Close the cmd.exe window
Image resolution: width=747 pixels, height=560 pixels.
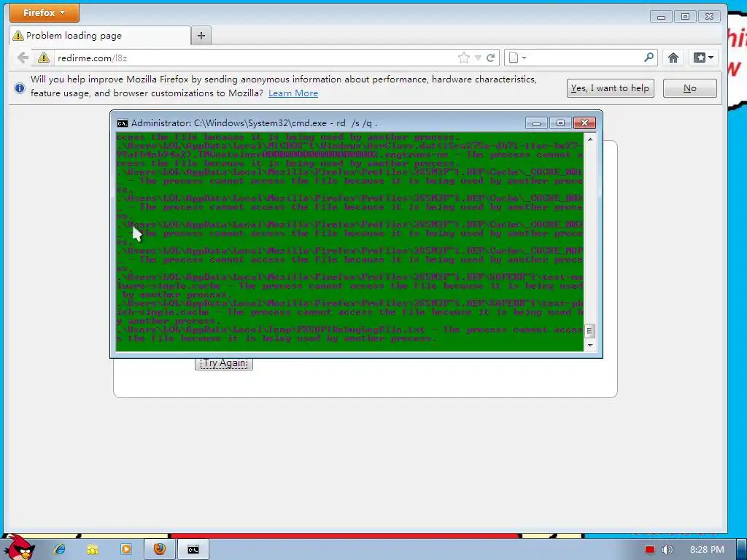tap(584, 123)
